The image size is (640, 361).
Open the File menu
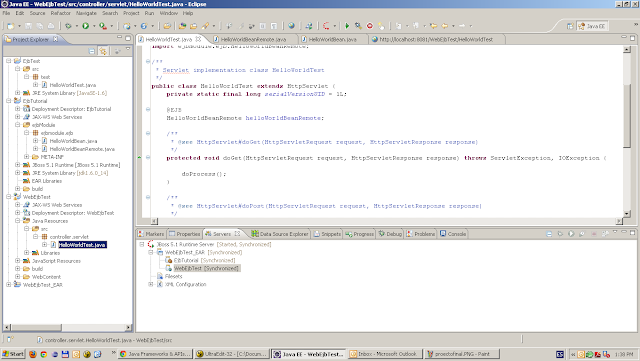tap(6, 13)
